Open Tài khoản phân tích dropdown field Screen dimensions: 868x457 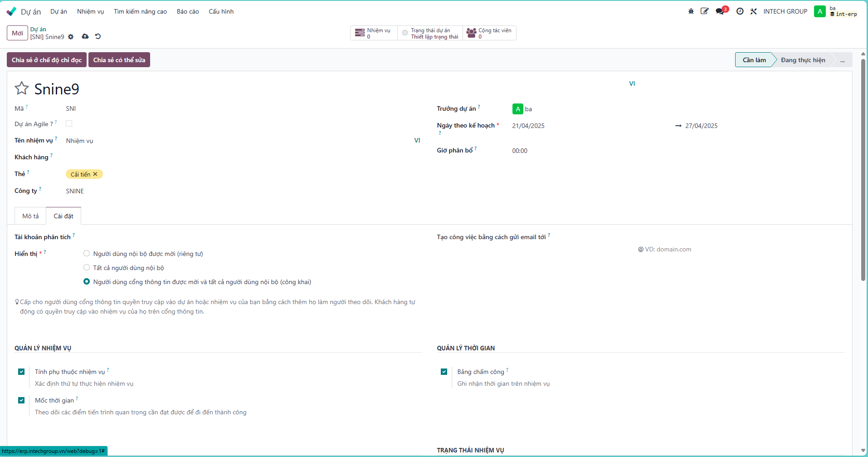(x=252, y=237)
